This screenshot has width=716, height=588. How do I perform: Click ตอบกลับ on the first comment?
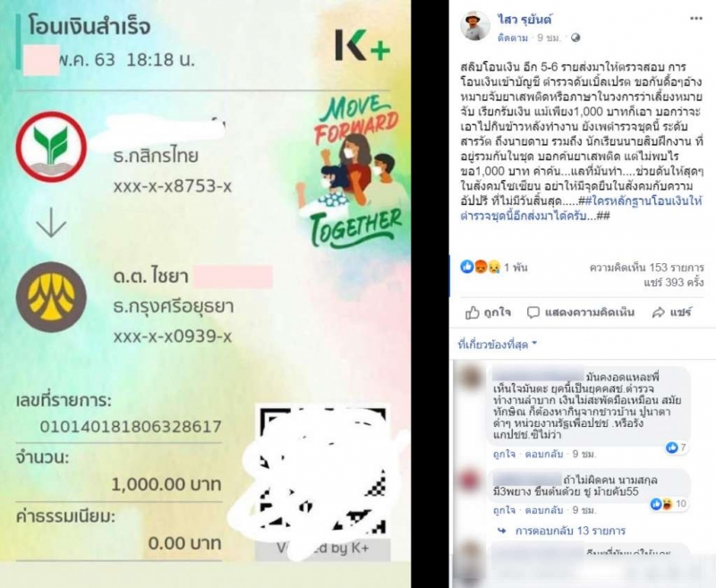click(544, 455)
